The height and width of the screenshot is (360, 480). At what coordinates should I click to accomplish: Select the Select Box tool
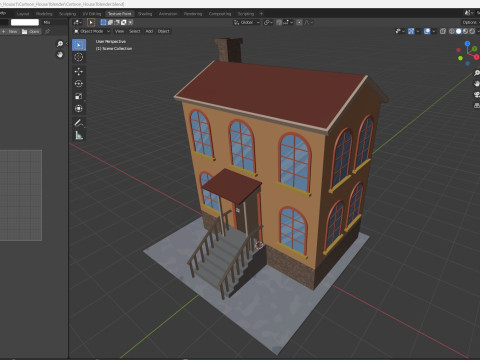tap(79, 45)
